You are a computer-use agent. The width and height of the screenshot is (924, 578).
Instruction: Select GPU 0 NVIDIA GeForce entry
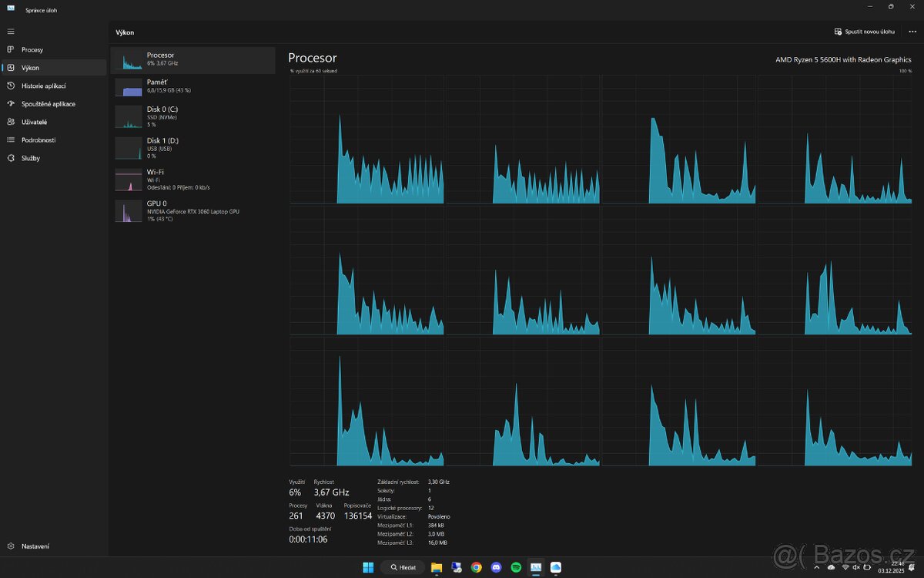tap(192, 211)
